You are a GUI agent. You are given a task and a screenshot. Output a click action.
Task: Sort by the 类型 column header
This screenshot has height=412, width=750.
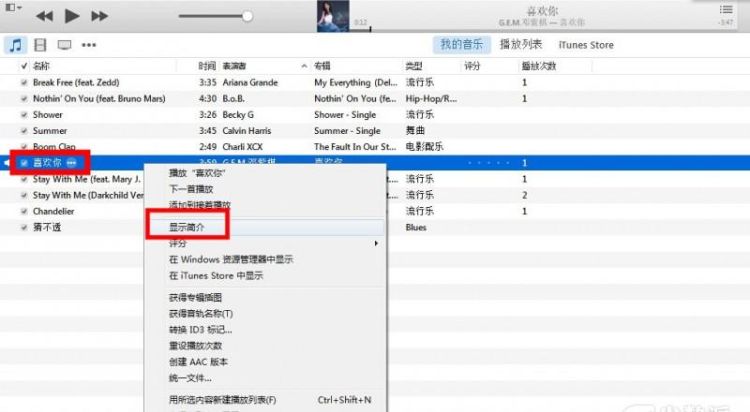point(414,66)
